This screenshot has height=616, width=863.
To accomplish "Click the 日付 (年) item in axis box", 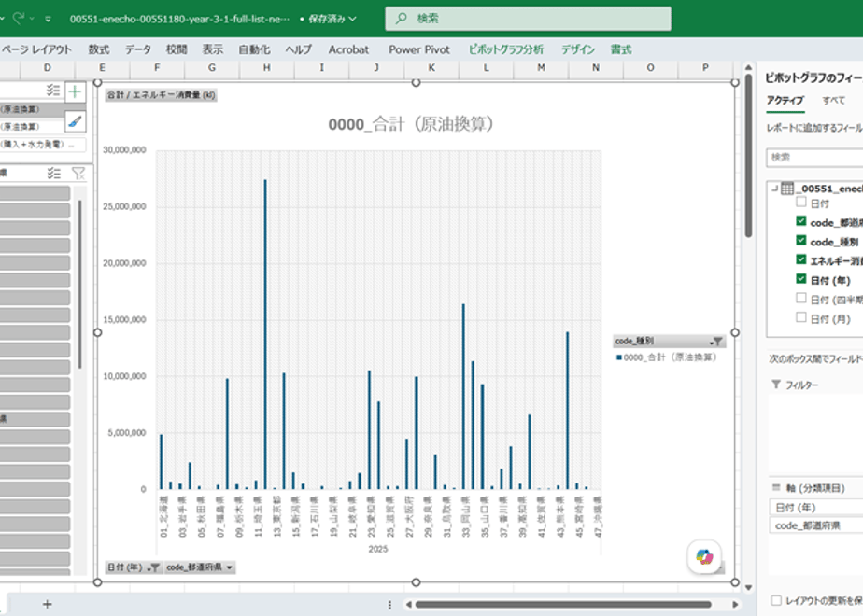I will (x=815, y=507).
